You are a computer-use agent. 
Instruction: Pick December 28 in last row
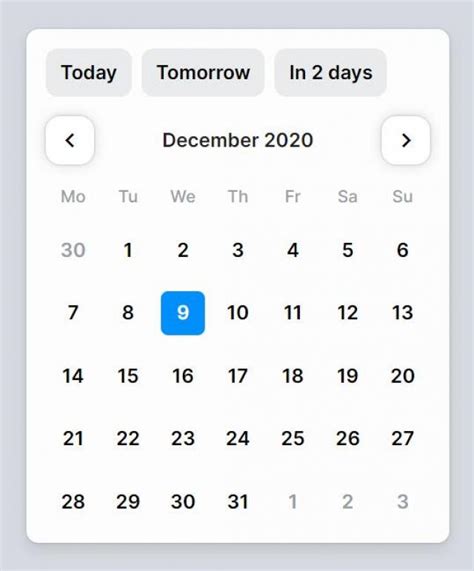pos(73,501)
